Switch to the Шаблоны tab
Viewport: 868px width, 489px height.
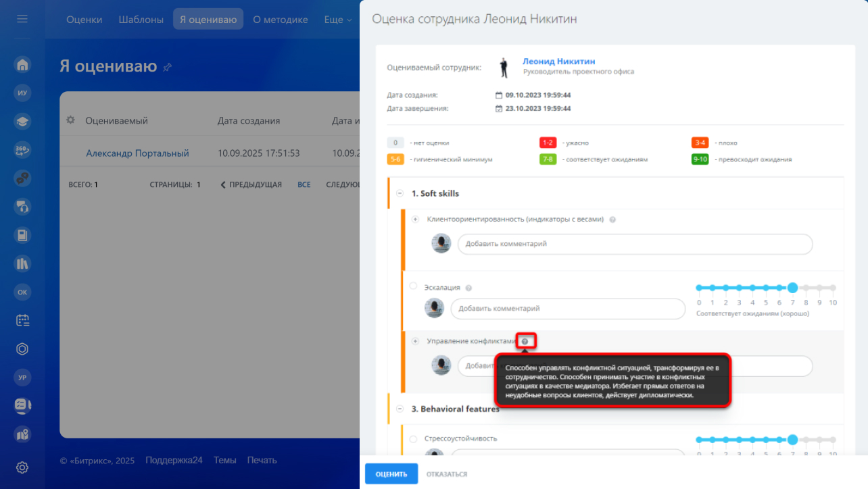pyautogui.click(x=141, y=20)
